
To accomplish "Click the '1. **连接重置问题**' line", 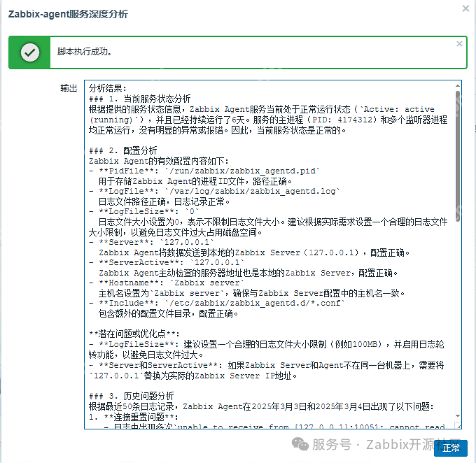I will click(x=133, y=417).
